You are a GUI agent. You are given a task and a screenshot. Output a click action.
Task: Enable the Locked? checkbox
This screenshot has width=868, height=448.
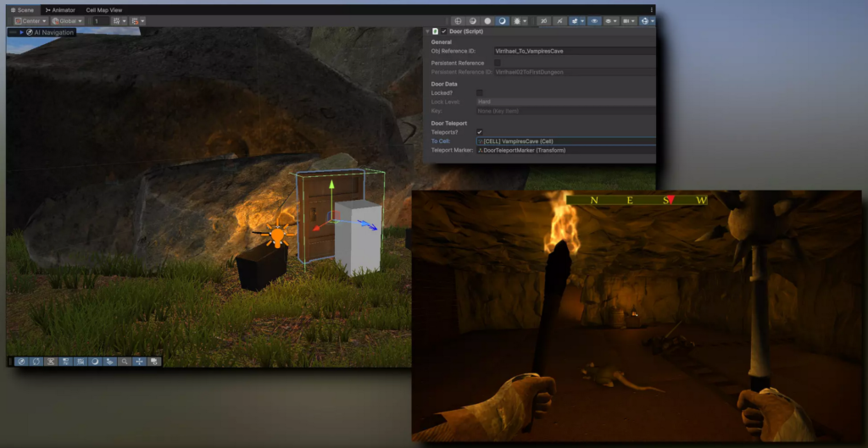pos(480,92)
